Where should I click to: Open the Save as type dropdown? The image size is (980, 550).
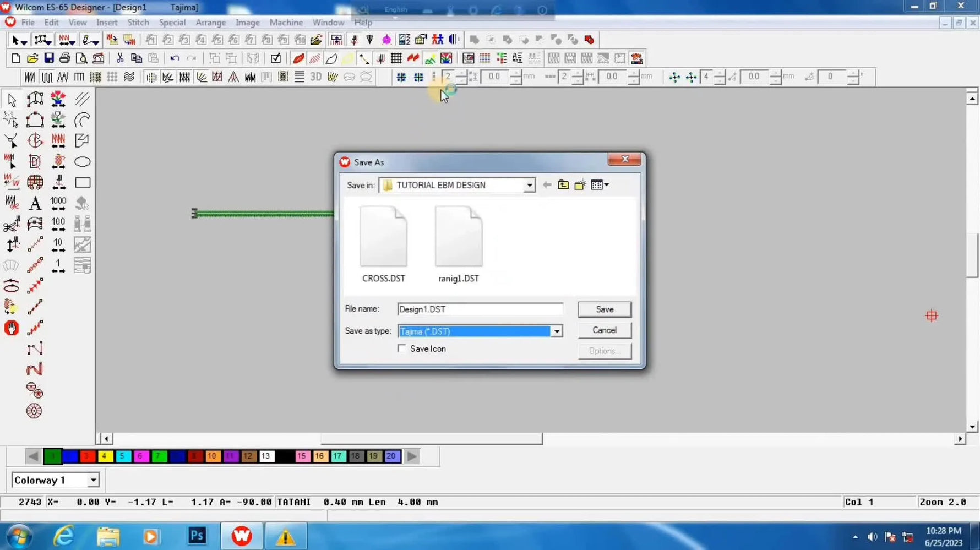tap(557, 331)
